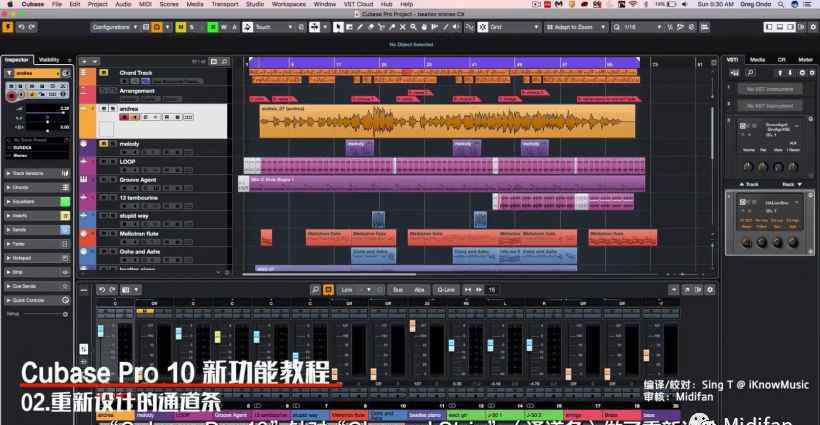Click the Inspector record enable red button

[x=12, y=96]
